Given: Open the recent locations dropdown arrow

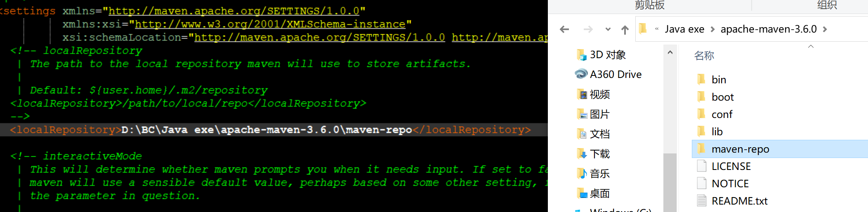Looking at the screenshot, I should click(608, 29).
